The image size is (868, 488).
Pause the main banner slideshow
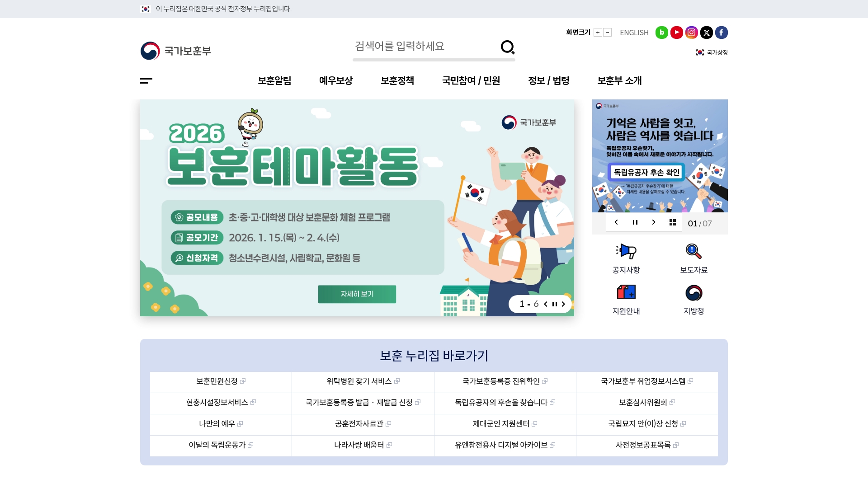[555, 304]
